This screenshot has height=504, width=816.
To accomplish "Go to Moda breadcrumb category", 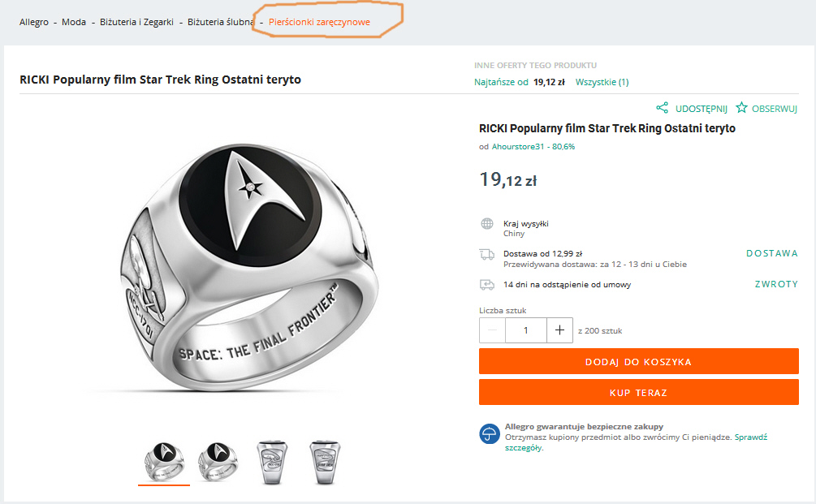I will [74, 22].
